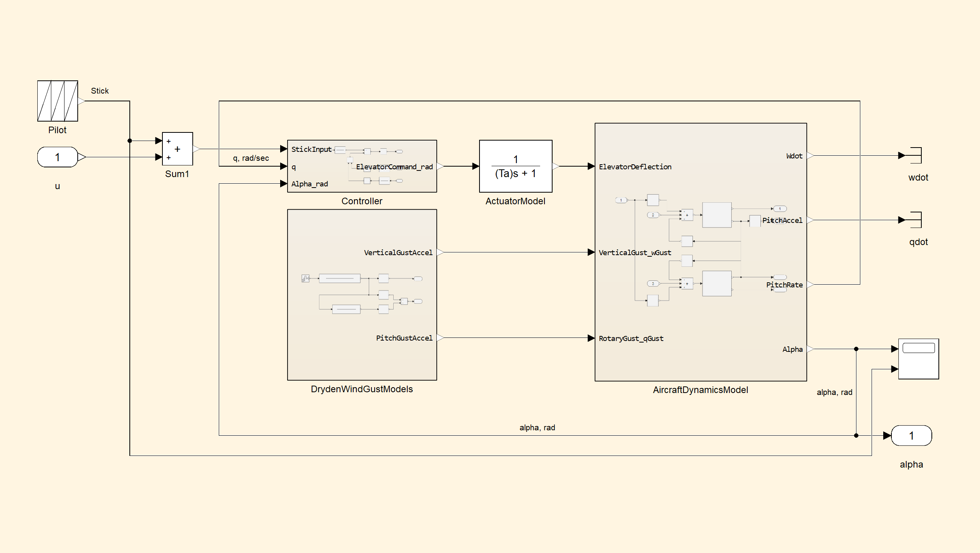Click the PitchRate output port label
The width and height of the screenshot is (980, 553).
(x=784, y=285)
